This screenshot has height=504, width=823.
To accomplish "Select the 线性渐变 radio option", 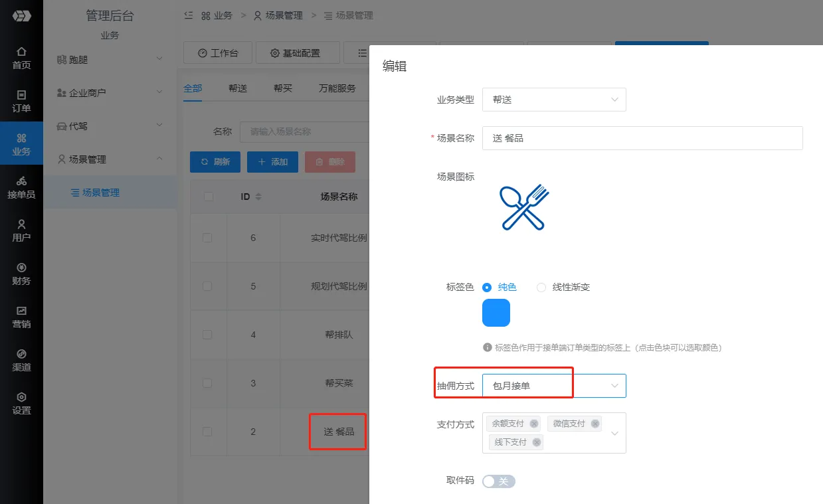I will coord(543,287).
